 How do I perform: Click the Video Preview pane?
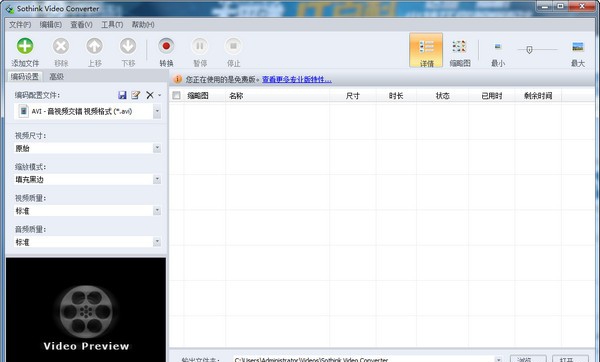coord(86,310)
